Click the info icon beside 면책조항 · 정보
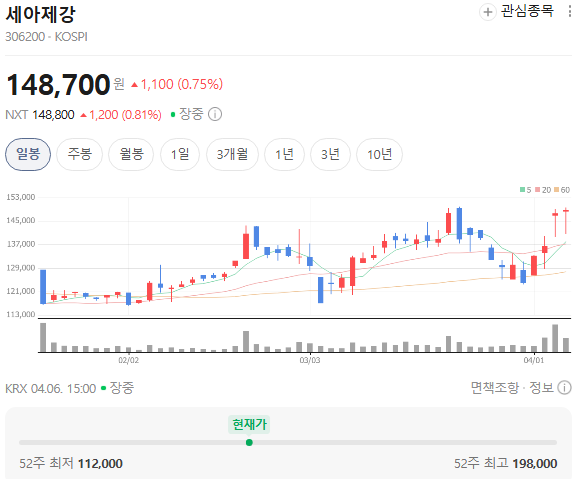 point(564,387)
